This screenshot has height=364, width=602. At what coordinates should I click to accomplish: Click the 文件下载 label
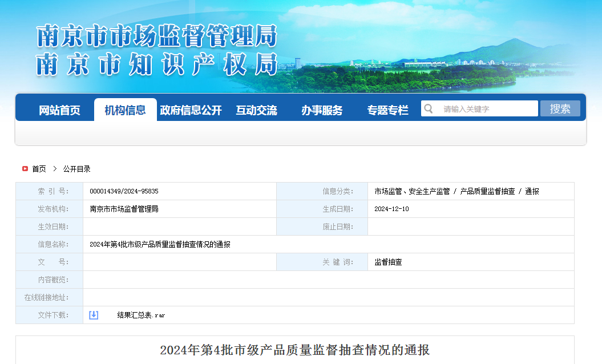pos(53,315)
